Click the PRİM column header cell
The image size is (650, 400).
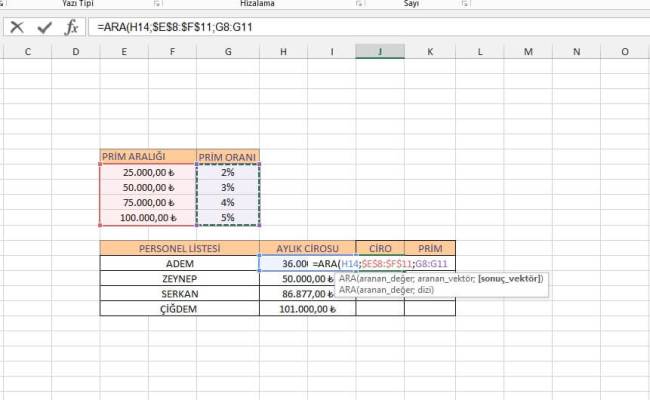(430, 248)
